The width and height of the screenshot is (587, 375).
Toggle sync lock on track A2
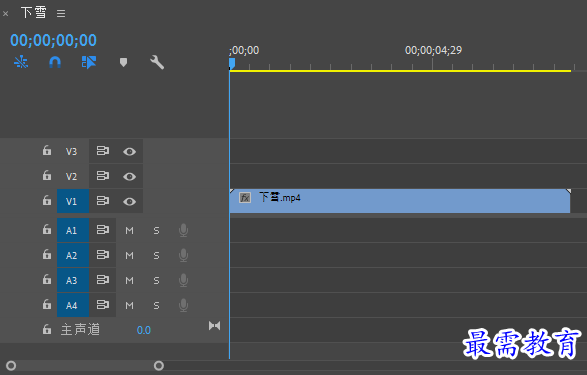coord(103,254)
